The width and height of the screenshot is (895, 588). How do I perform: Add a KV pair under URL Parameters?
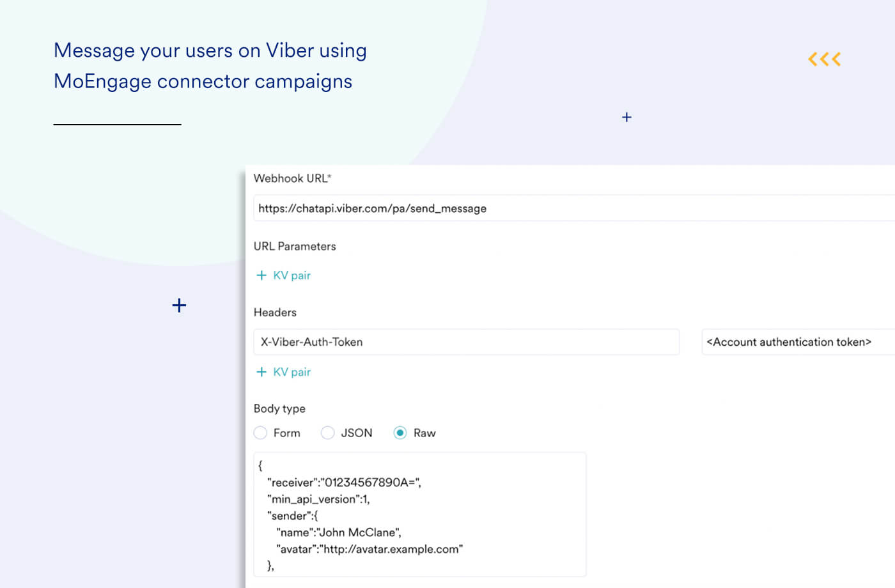pos(283,275)
